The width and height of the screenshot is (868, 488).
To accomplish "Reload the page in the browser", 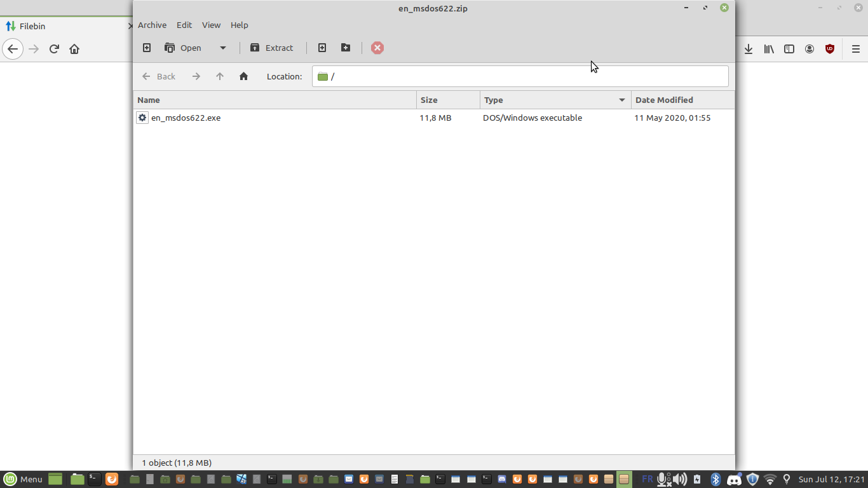I will pyautogui.click(x=54, y=49).
